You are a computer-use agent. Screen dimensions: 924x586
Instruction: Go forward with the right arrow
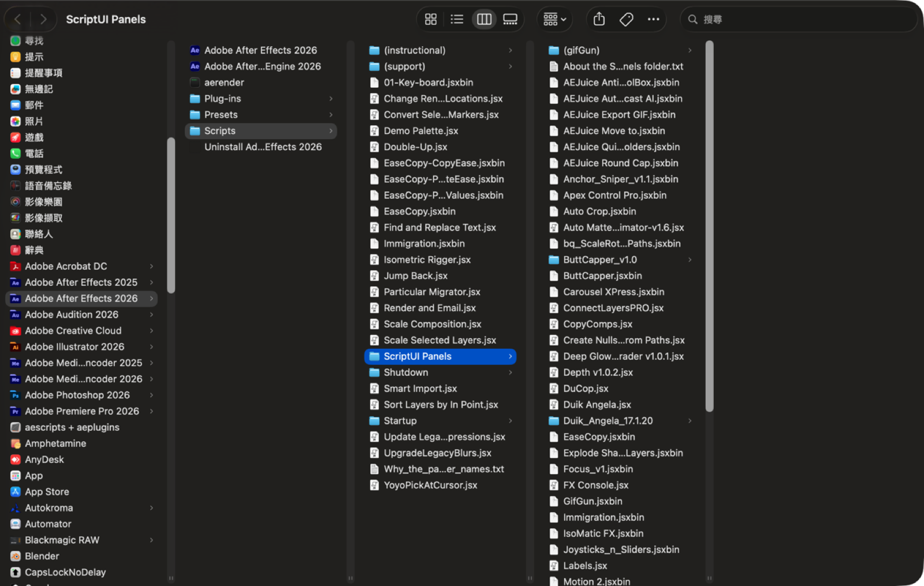(x=43, y=20)
